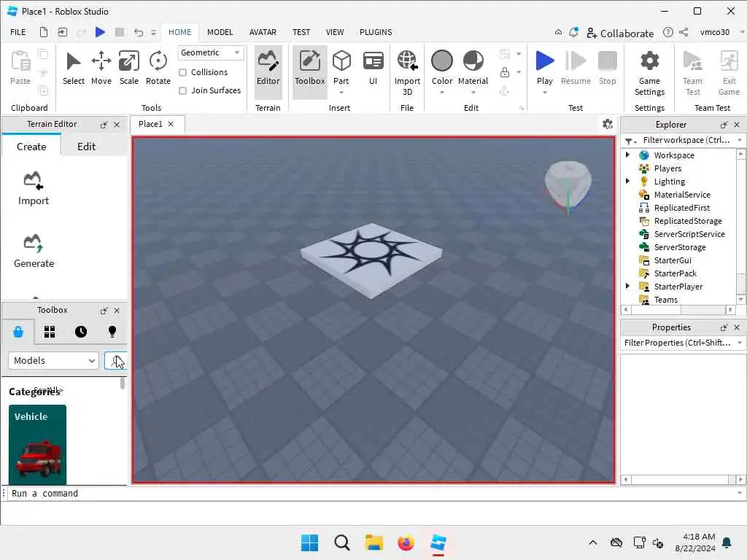Open Toolbox Recent clock tab
Viewport: 747px width, 560px height.
(x=81, y=332)
